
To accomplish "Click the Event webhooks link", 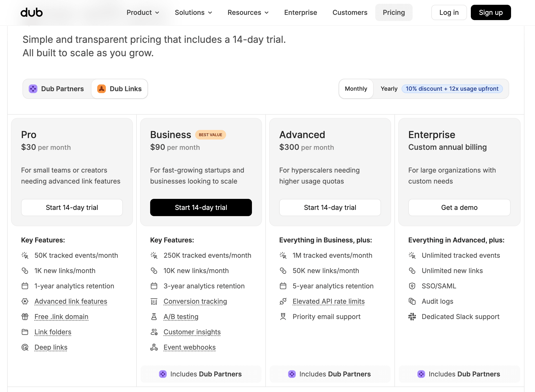I will (x=190, y=347).
